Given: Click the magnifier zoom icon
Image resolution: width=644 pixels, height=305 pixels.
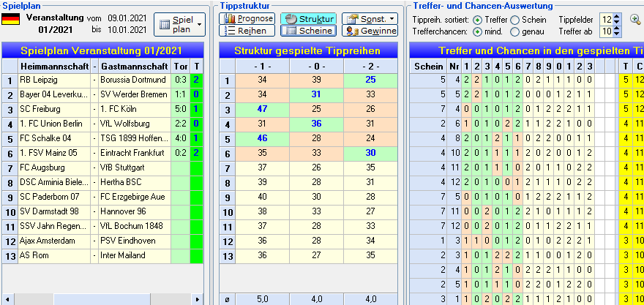Looking at the screenshot, I should [637, 19].
